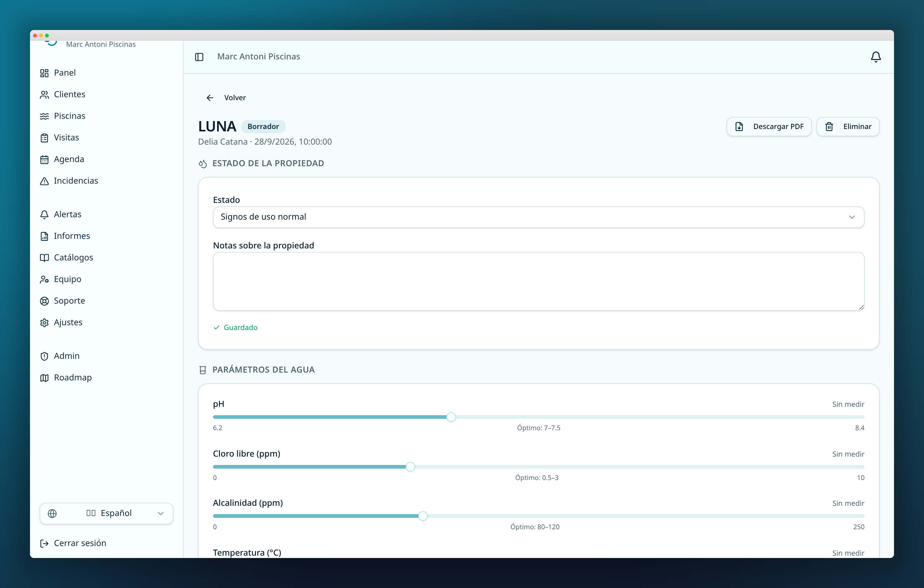Open Soporte in the sidebar
Image resolution: width=924 pixels, height=588 pixels.
(x=70, y=301)
